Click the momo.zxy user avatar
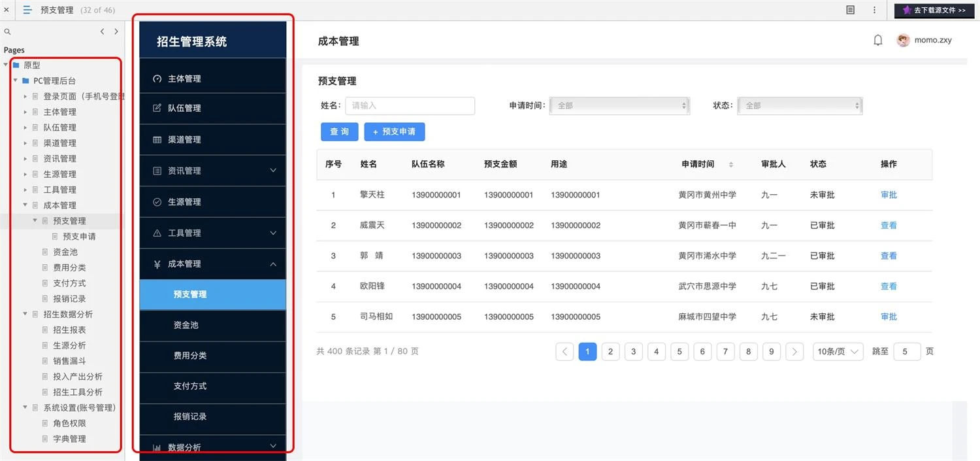Image resolution: width=980 pixels, height=461 pixels. (904, 41)
